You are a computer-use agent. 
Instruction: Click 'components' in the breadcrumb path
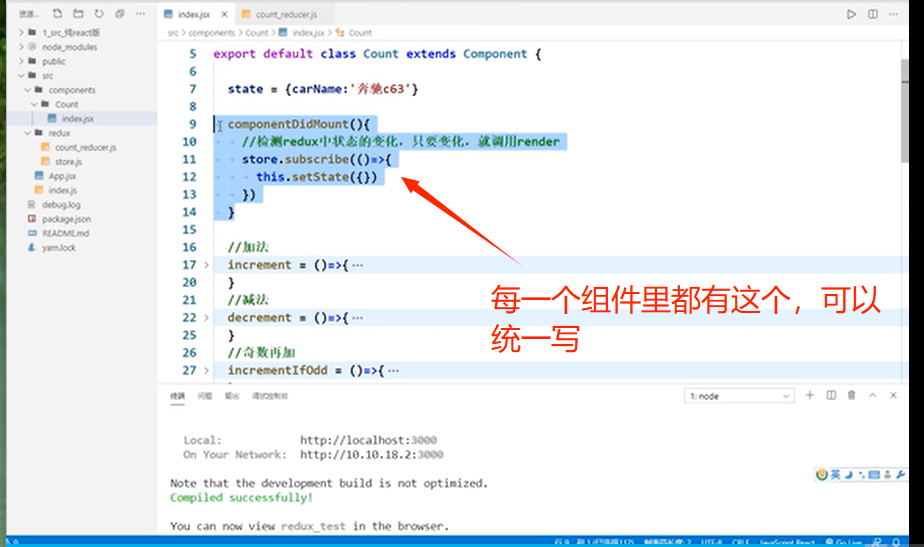[x=212, y=33]
